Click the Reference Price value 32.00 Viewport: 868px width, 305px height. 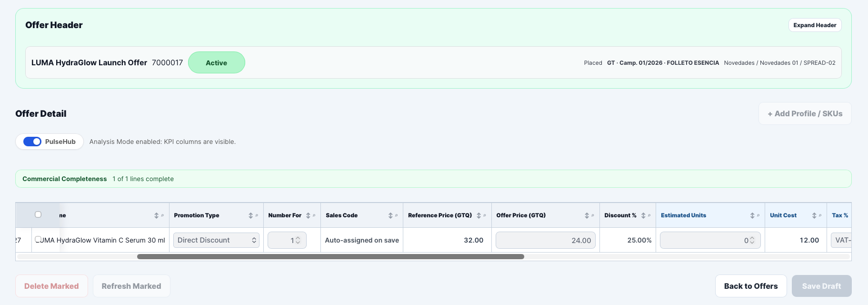pyautogui.click(x=473, y=240)
